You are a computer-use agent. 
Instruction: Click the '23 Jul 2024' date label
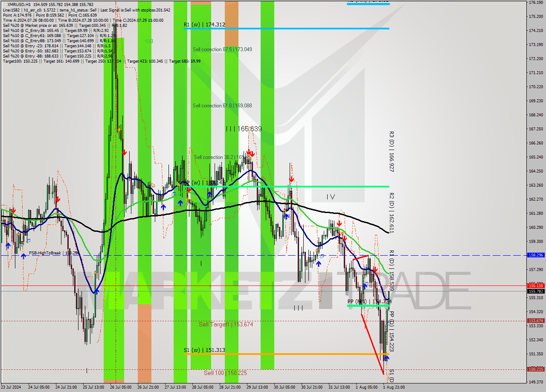point(11,387)
